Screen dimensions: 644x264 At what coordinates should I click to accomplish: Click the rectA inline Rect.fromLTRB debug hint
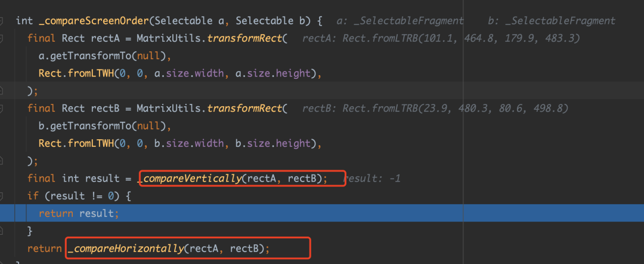(x=441, y=38)
